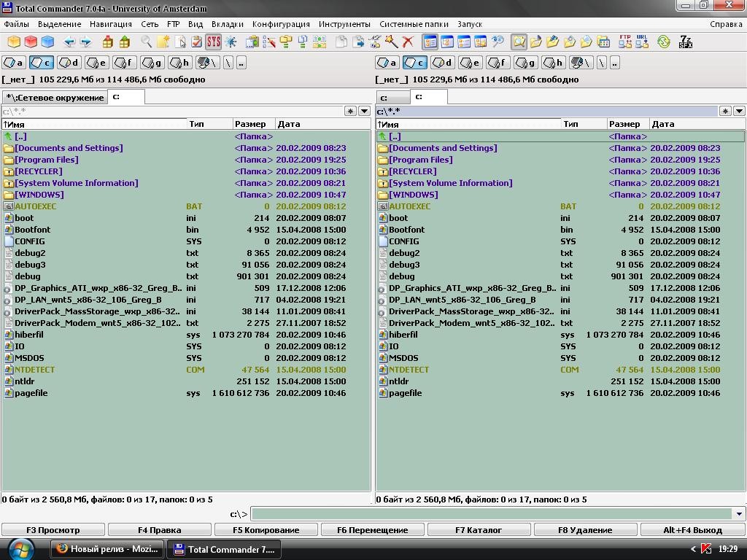Click the folder with calendar grid icon
747x560 pixels.
click(x=603, y=42)
